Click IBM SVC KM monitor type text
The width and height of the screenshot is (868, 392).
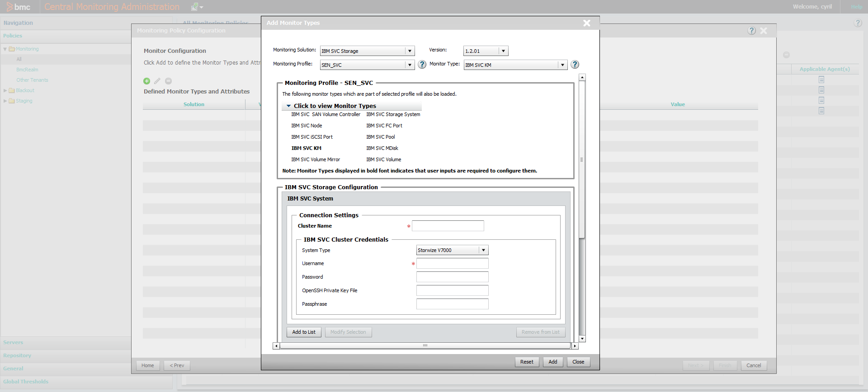[306, 149]
